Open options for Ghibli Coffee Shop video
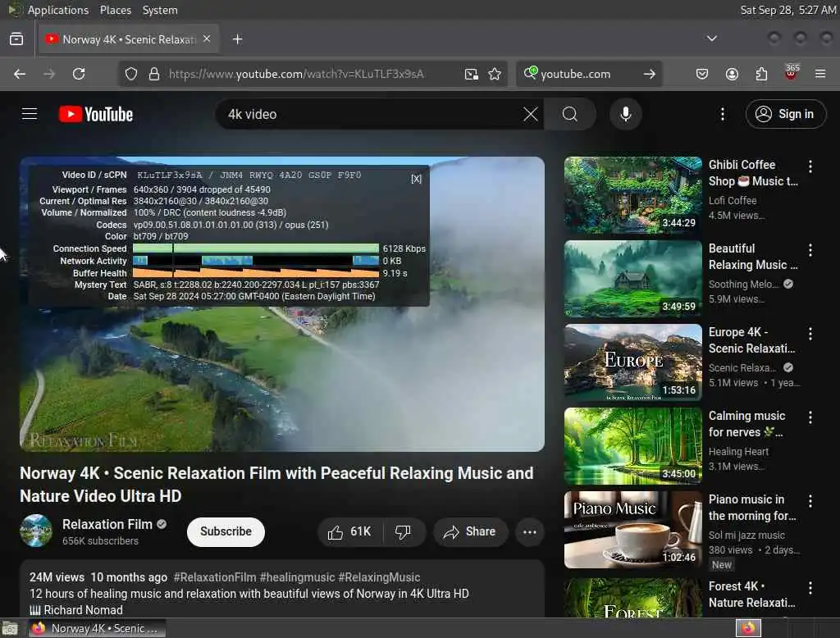 pos(810,166)
